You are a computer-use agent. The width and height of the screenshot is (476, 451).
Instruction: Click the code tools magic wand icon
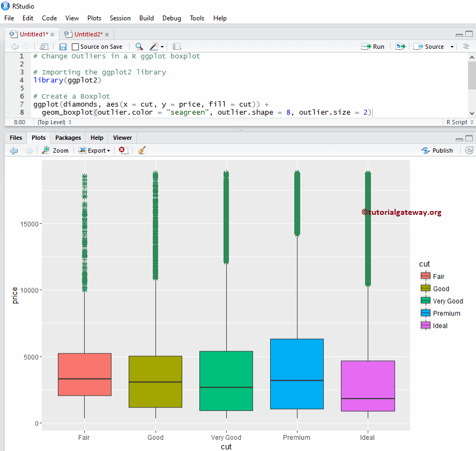coord(154,47)
